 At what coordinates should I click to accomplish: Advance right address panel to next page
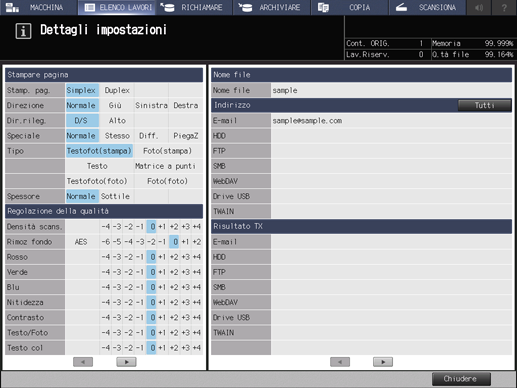pyautogui.click(x=383, y=362)
